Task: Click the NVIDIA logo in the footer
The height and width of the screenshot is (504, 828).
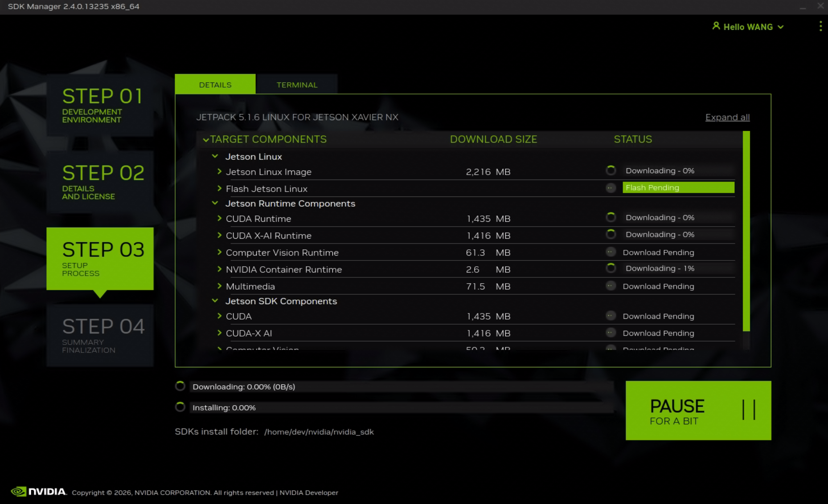Action: pyautogui.click(x=39, y=492)
